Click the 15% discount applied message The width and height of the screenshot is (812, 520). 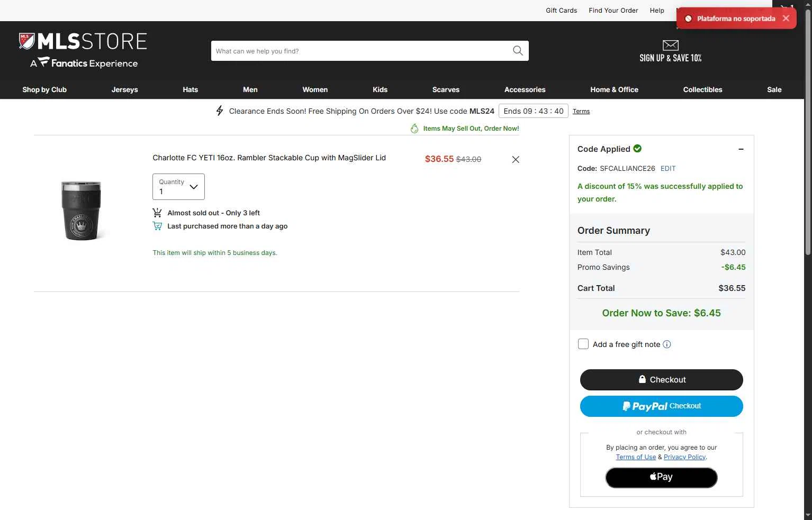click(x=660, y=193)
